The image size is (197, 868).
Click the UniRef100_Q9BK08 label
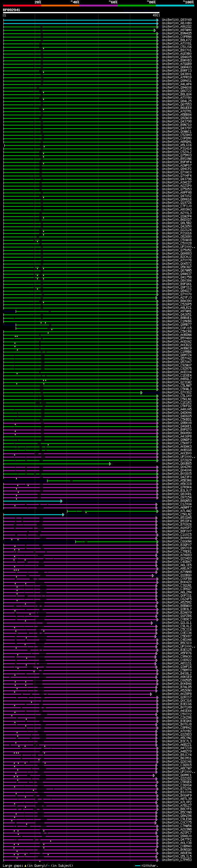pos(177,423)
